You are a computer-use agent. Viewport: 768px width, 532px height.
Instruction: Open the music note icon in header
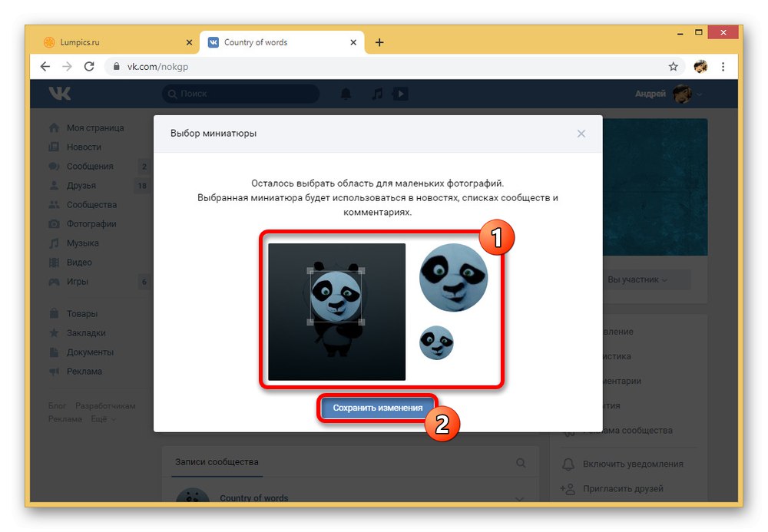[x=377, y=94]
